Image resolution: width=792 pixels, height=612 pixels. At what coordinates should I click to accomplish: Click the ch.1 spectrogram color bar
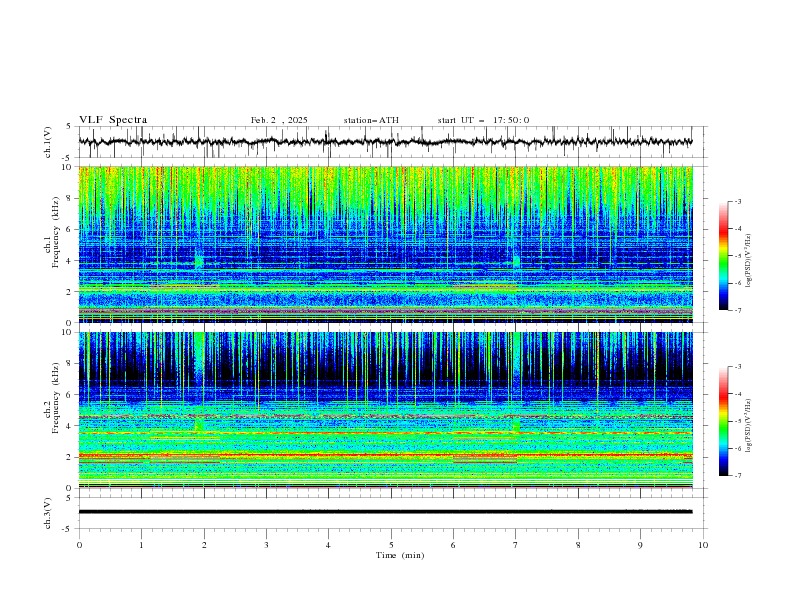(724, 256)
